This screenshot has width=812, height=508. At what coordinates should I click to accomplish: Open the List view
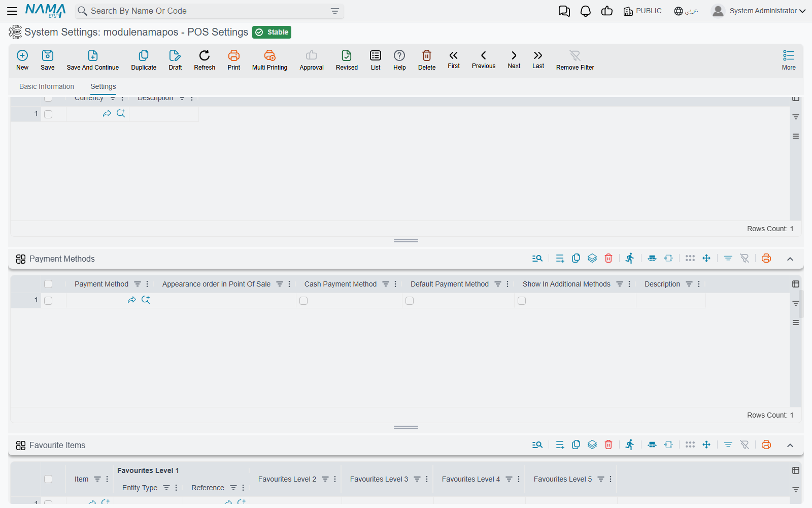click(x=376, y=60)
